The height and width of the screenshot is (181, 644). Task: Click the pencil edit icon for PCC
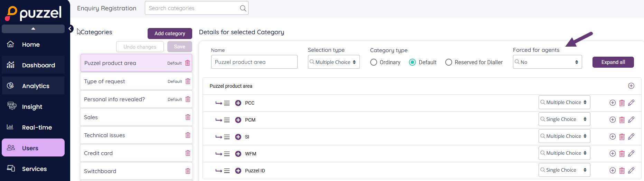[631, 103]
